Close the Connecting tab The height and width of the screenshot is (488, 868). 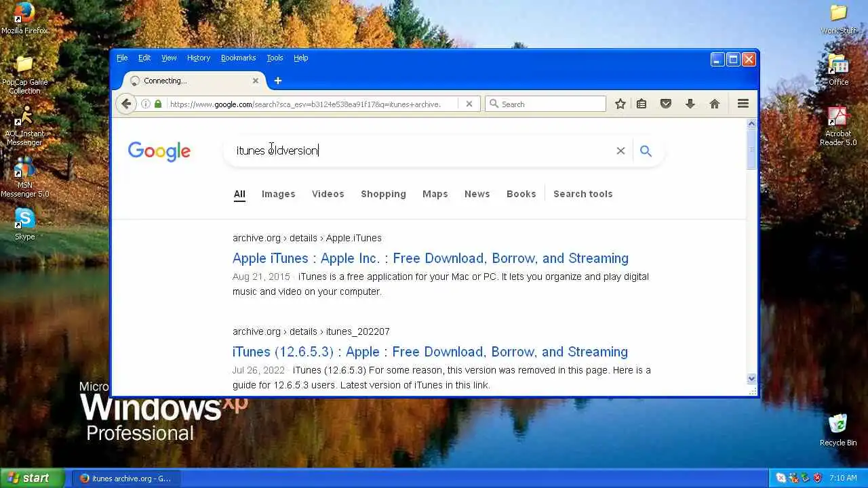click(256, 81)
